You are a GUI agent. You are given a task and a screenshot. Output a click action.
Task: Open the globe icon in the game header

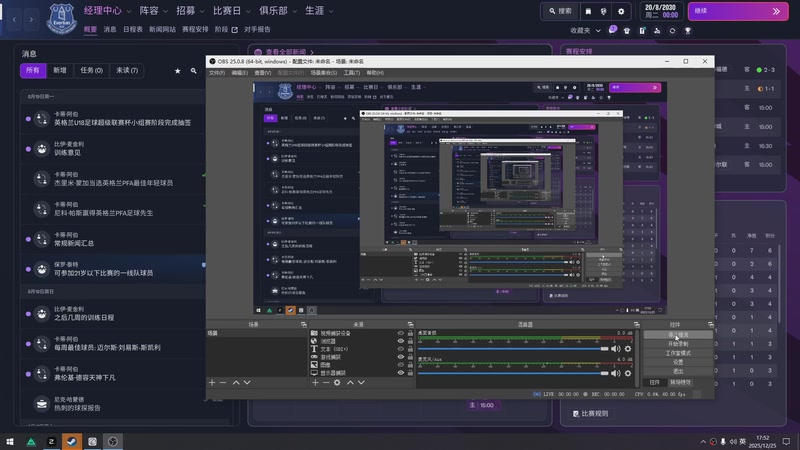point(604,11)
